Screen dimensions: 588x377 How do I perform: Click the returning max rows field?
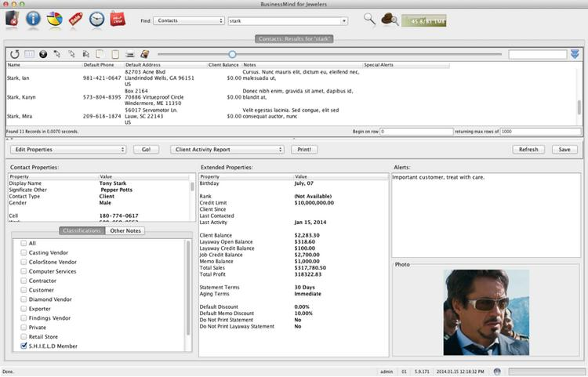(x=541, y=132)
